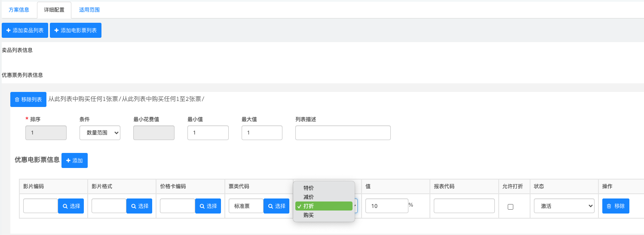This screenshot has height=235, width=644.
Task: Click the 优惠票务列表信息 heading text
Action: click(x=22, y=75)
